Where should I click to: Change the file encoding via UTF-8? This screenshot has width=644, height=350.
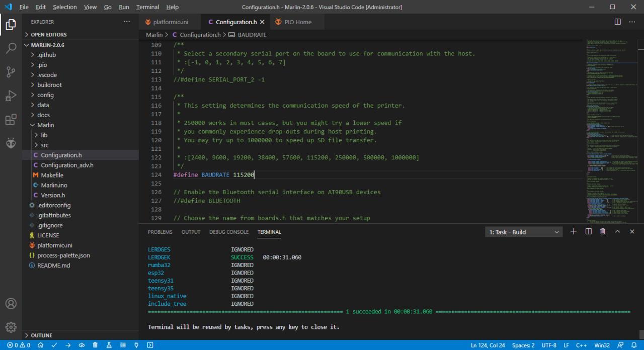pos(549,345)
